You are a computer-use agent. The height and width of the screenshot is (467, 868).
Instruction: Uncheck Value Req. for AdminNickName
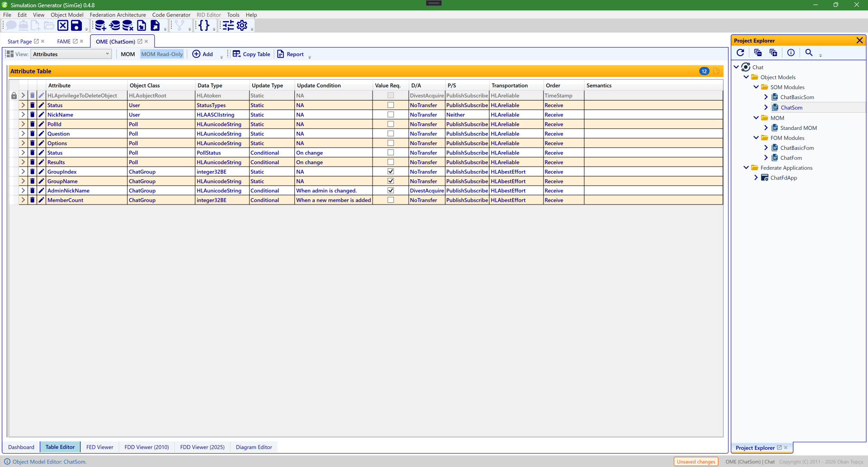coord(391,191)
